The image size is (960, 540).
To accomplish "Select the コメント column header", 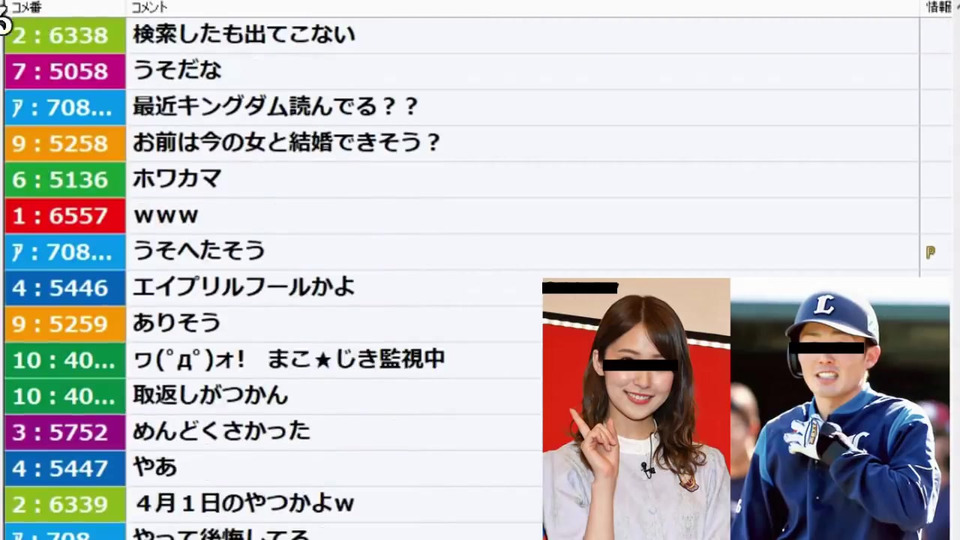I will pos(149,7).
